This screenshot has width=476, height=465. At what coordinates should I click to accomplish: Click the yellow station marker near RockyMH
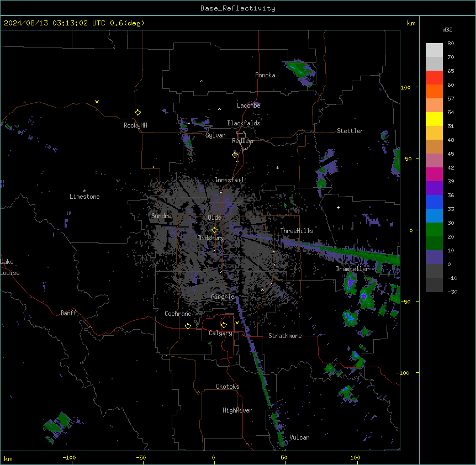tap(137, 113)
